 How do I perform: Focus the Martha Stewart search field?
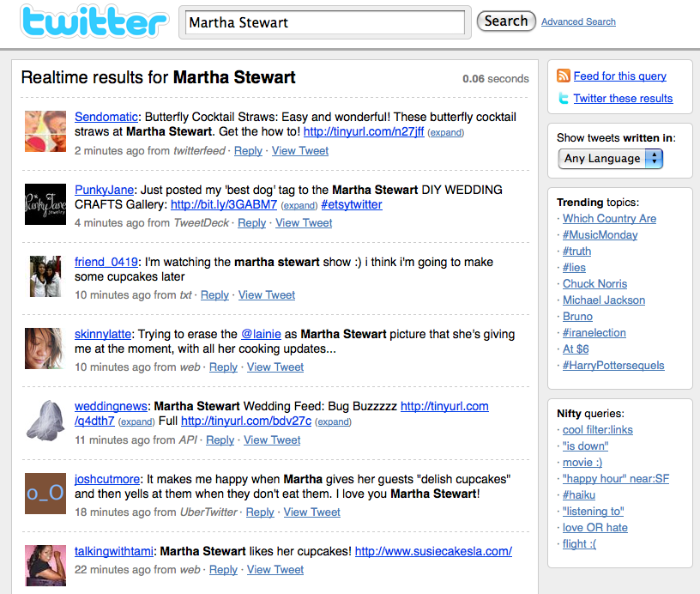tap(325, 22)
